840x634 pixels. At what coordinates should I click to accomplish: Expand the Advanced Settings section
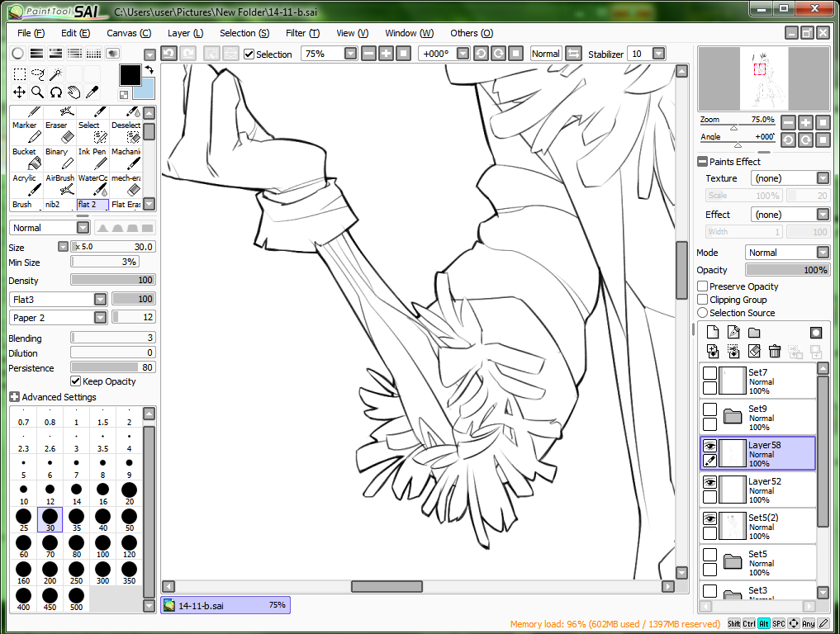click(14, 397)
